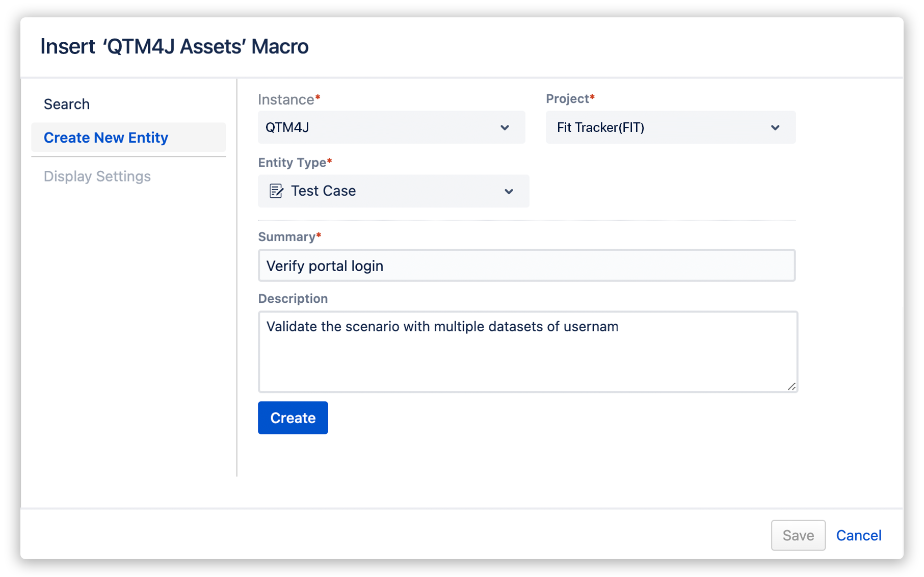Click the dialog title Insert 'QTM4J Assets' Macro
924x577 pixels.
tap(174, 46)
